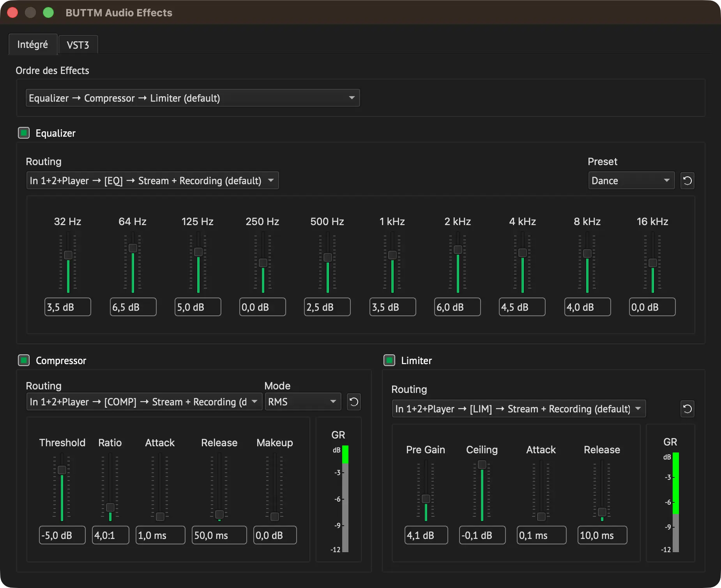
Task: Open the RMS Mode dropdown
Action: coord(303,402)
